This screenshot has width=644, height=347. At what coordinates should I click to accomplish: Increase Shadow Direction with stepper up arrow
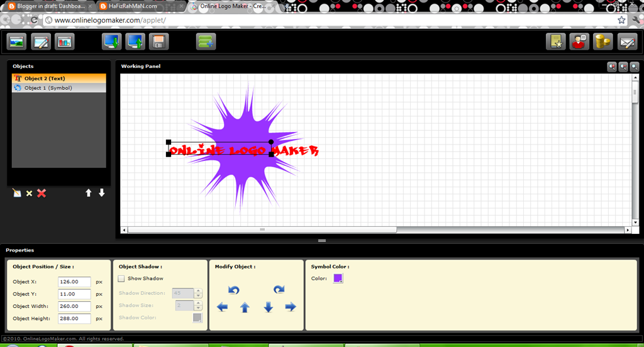coord(198,291)
